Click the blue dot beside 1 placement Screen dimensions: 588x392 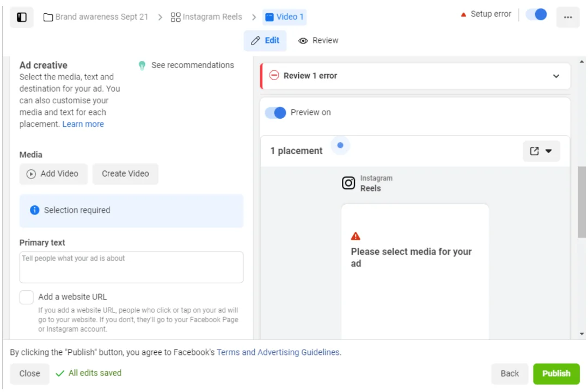340,145
